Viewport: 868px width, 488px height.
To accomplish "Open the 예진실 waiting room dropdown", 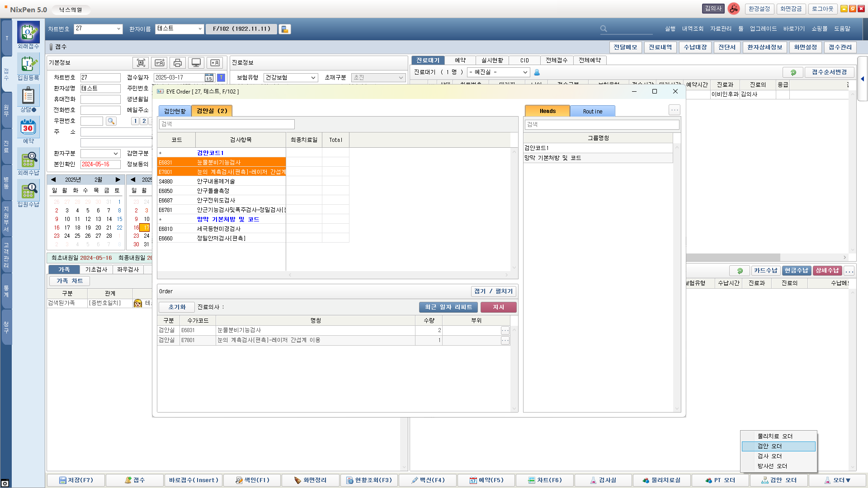I will [x=525, y=72].
